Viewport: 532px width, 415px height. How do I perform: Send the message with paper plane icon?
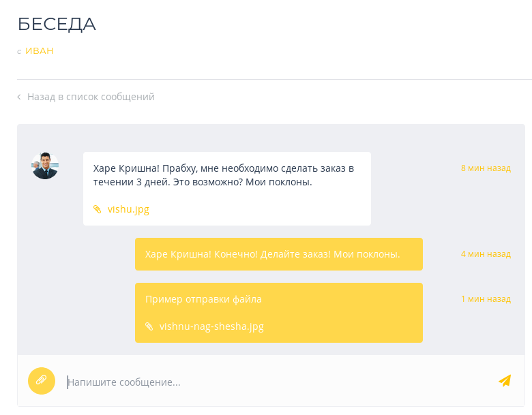pos(505,381)
